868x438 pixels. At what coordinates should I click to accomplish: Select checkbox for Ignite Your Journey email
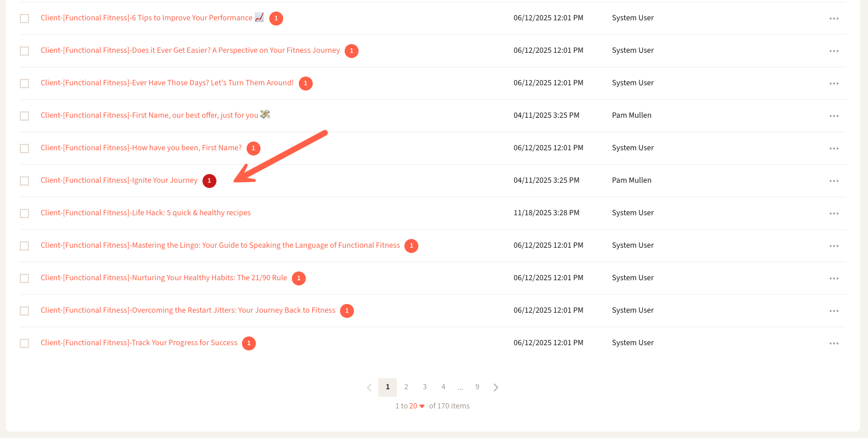click(24, 181)
